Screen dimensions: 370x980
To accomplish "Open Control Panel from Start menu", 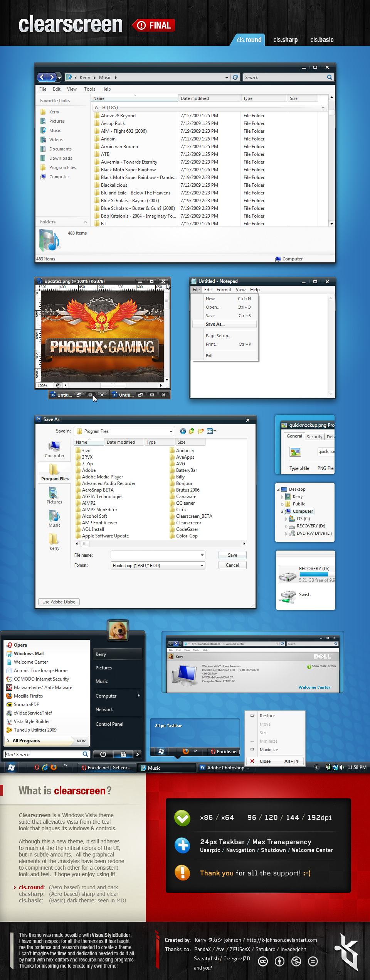I will click(x=109, y=724).
